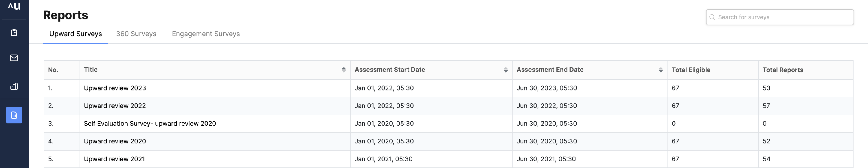The width and height of the screenshot is (868, 168).
Task: Sort table by Title using sort arrows
Action: (x=344, y=70)
